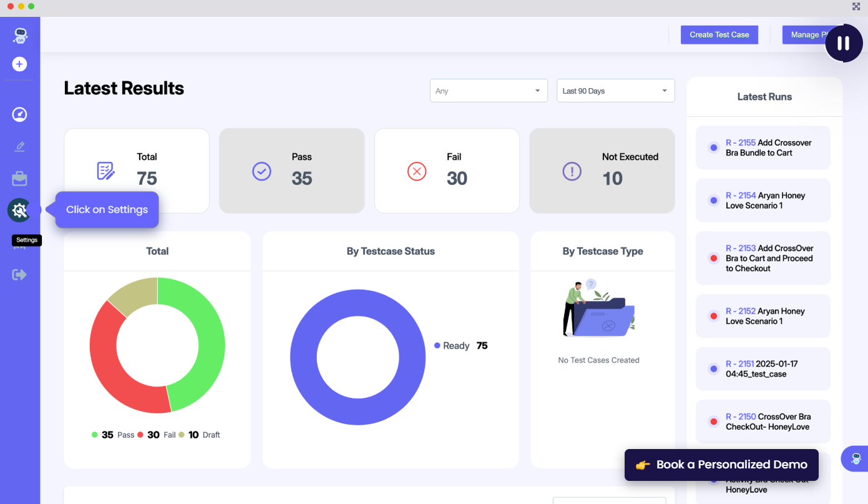Open the chatbot assistant icon at right edge
Viewport: 868px width, 504px height.
point(856,459)
